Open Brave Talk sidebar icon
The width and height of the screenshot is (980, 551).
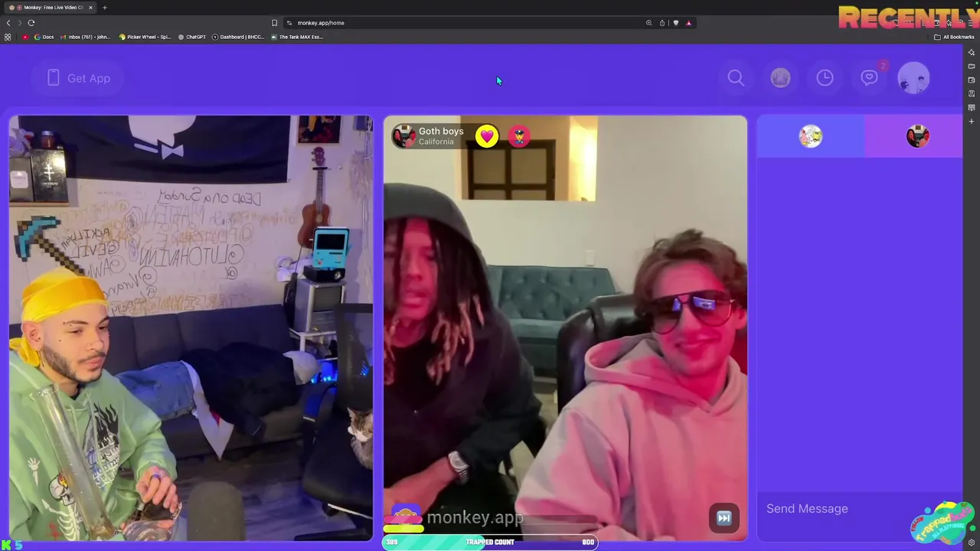coord(972,66)
